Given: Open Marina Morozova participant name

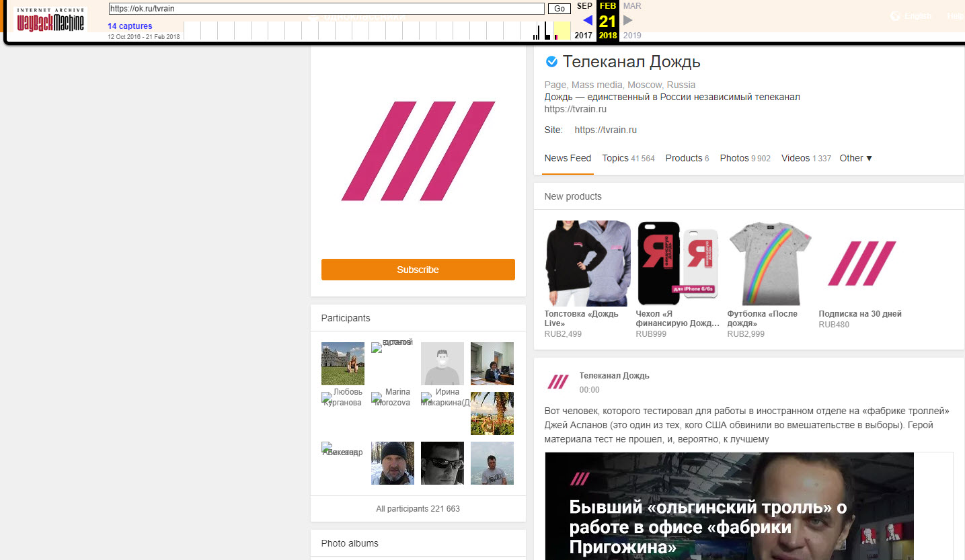Looking at the screenshot, I should [393, 397].
